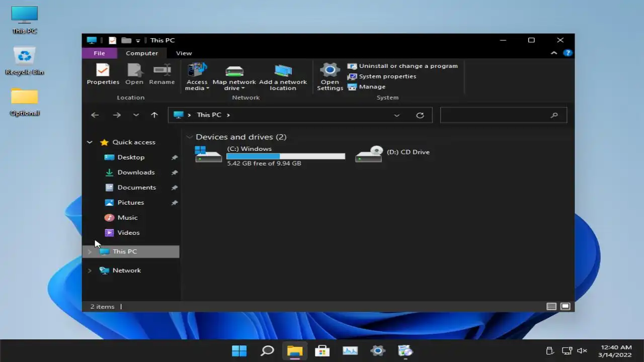Click the Open ribbon icon

(x=134, y=69)
